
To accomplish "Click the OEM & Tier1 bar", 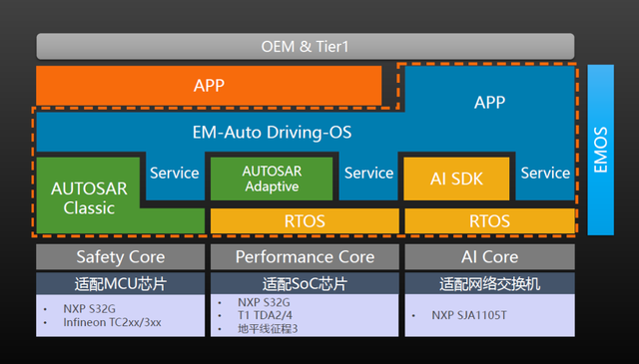I will pos(306,47).
